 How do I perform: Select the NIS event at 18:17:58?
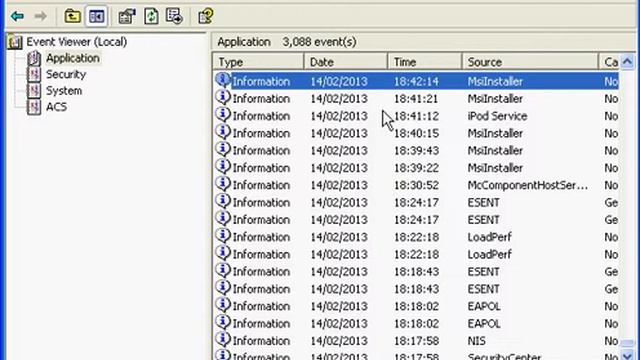[x=416, y=340]
